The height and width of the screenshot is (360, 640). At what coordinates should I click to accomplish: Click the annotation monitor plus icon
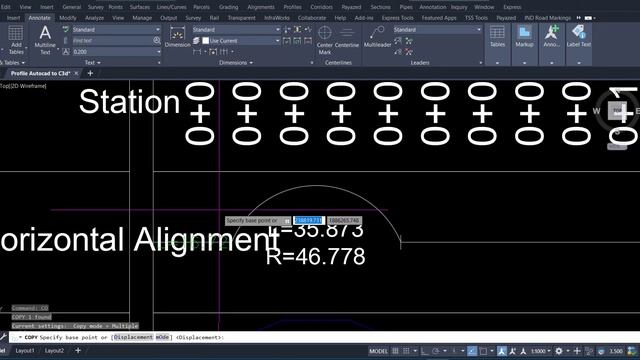click(x=577, y=351)
